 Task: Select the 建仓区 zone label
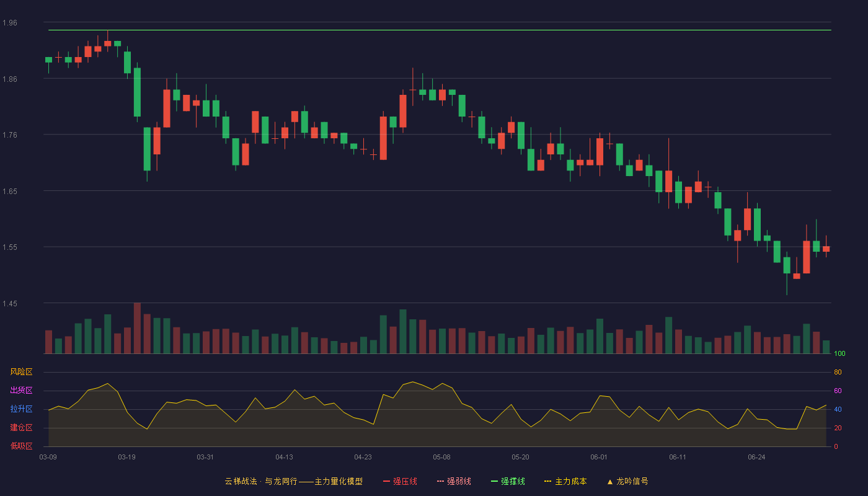point(21,428)
